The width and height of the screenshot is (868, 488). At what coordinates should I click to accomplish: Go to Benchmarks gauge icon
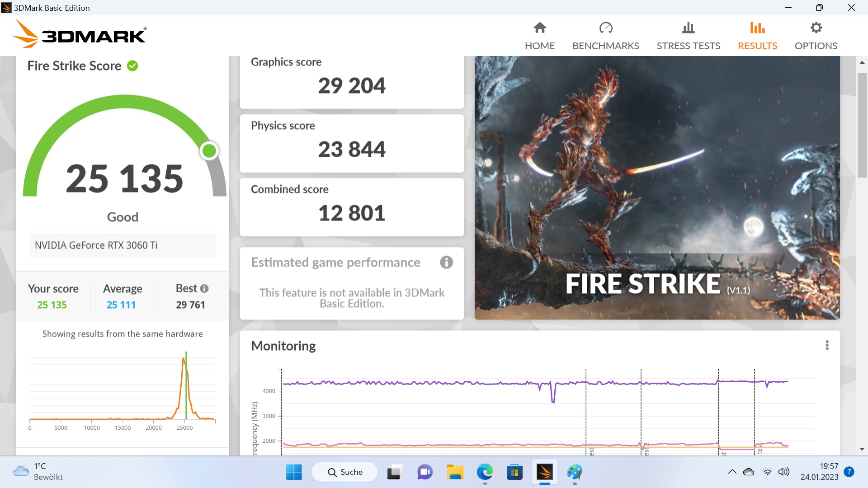click(605, 28)
